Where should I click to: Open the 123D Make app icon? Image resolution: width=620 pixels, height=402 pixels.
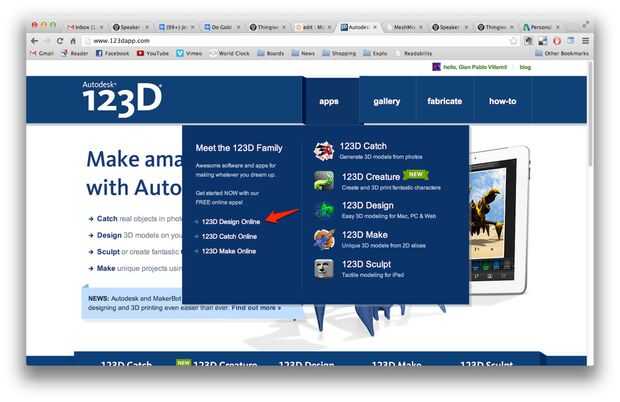(x=324, y=239)
